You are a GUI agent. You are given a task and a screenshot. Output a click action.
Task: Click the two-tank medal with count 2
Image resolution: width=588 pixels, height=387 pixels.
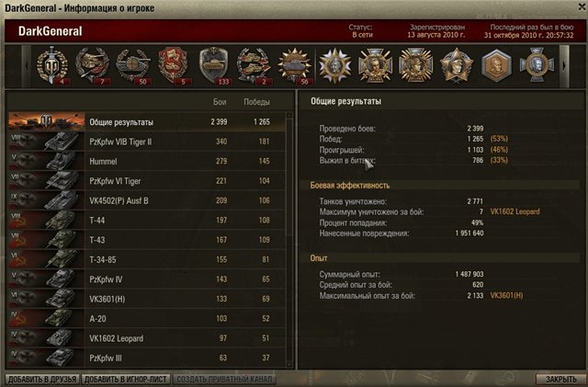[254, 65]
